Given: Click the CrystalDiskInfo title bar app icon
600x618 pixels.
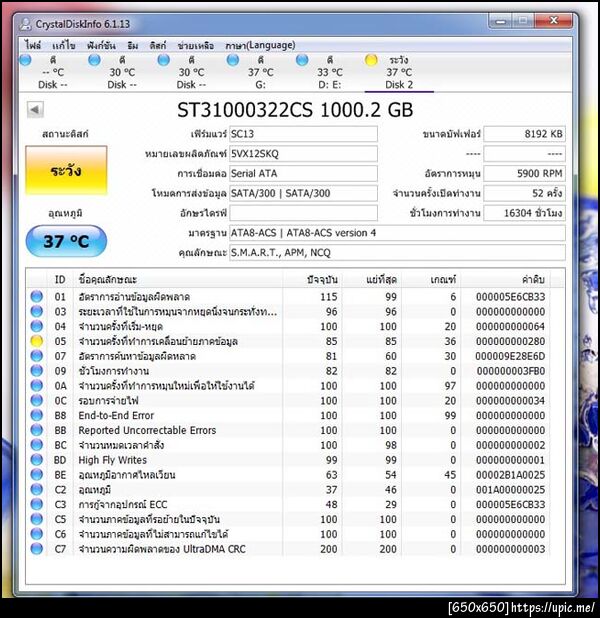Looking at the screenshot, I should [x=26, y=24].
